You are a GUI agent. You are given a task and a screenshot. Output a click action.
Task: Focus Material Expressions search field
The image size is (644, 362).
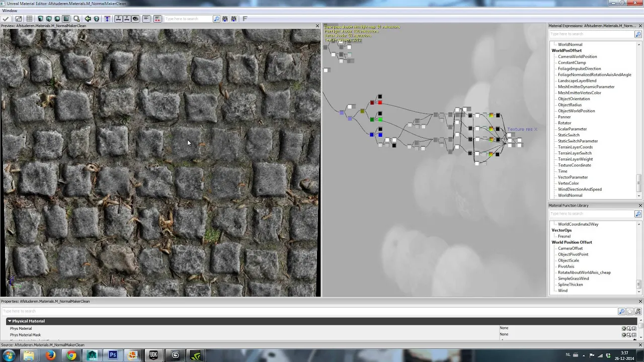[x=591, y=34]
